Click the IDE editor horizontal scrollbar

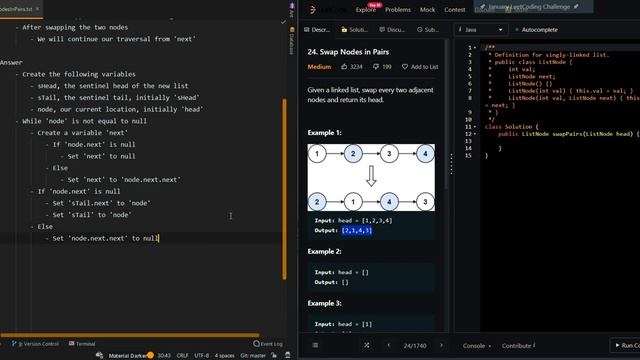pyautogui.click(x=130, y=335)
